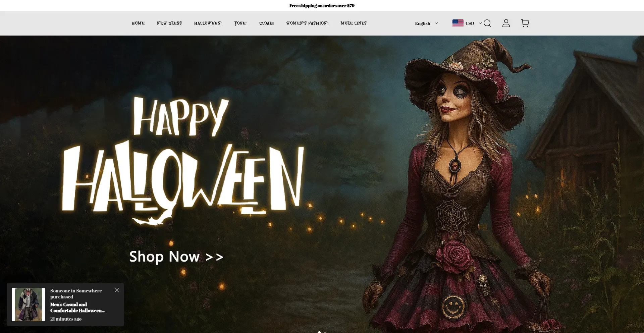
Task: Expand the Cloak menu
Action: coord(267,23)
